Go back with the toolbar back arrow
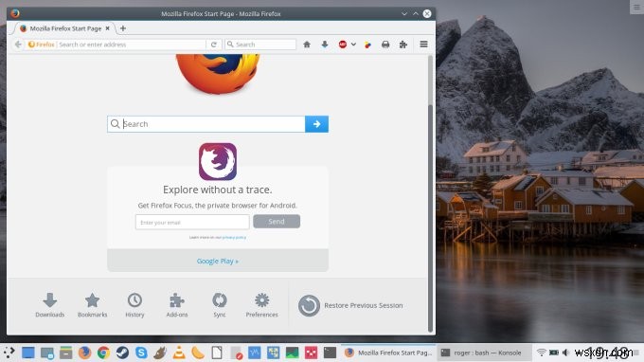The width and height of the screenshot is (644, 362). tap(18, 45)
